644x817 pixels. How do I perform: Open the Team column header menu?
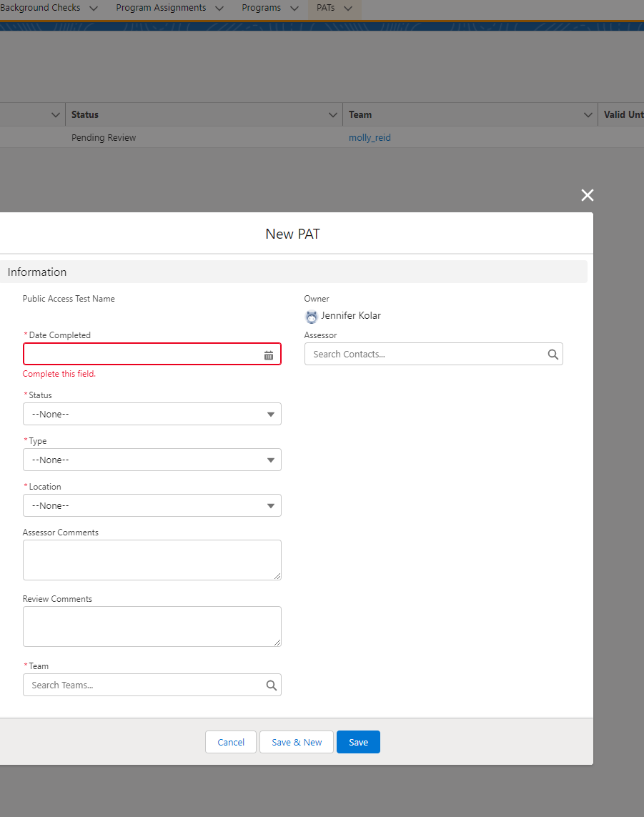[588, 114]
